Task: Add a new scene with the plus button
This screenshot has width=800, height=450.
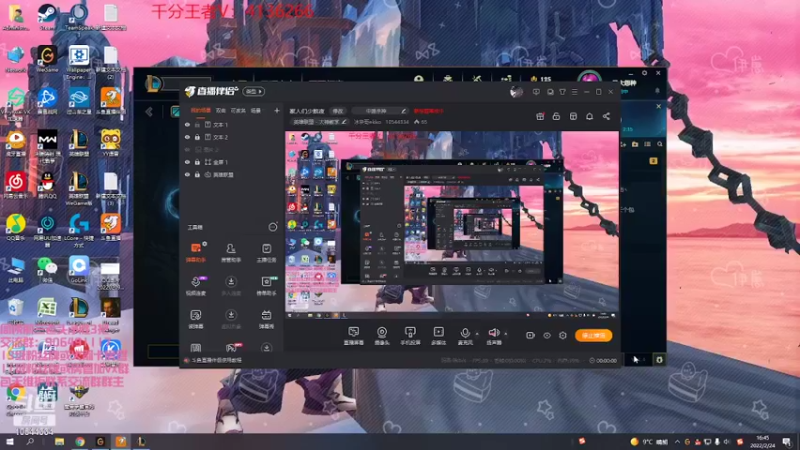Action: [277, 110]
